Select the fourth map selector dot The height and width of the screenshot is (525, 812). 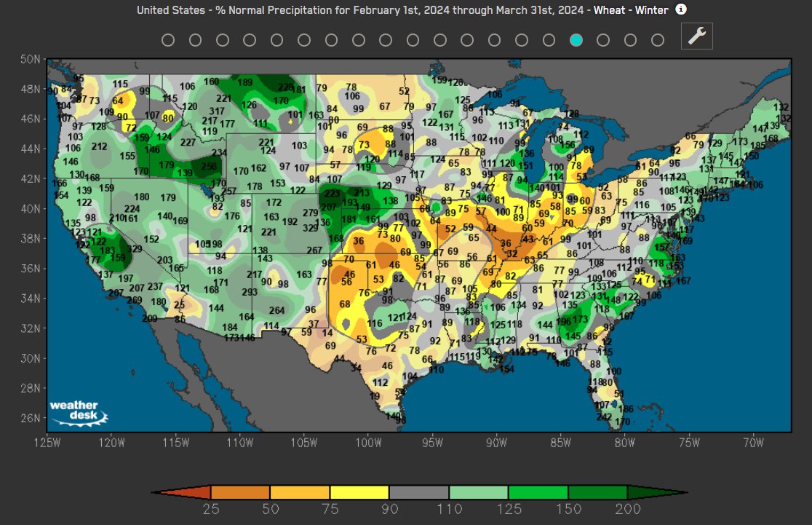250,40
